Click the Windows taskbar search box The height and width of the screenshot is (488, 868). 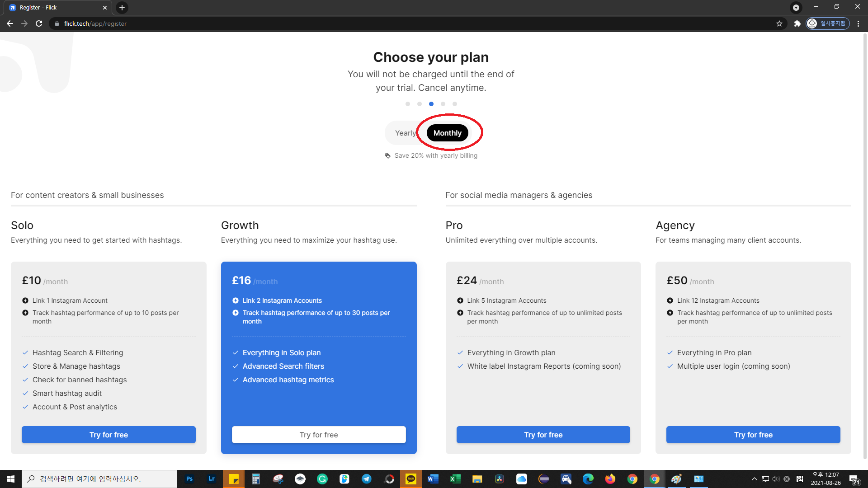click(99, 479)
